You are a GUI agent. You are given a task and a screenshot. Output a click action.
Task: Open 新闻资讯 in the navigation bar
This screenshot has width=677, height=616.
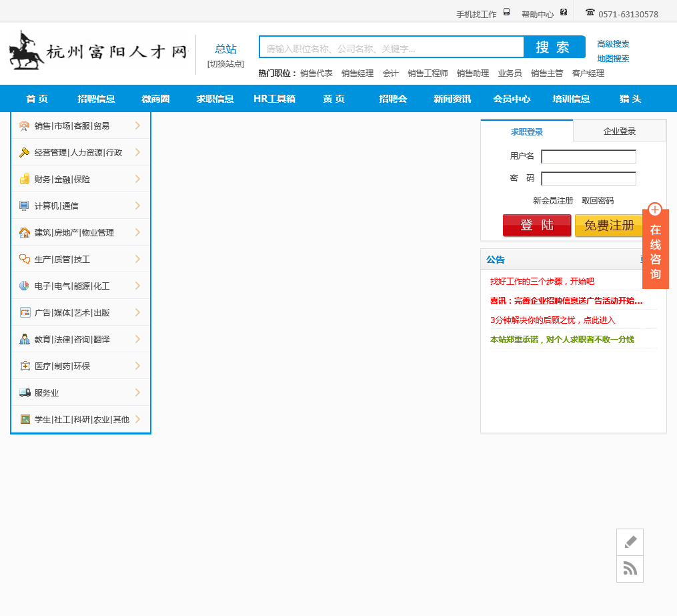[x=452, y=99]
